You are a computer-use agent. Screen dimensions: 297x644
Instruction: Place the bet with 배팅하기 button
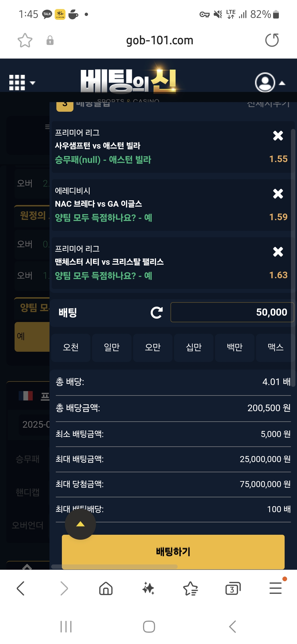tap(173, 552)
